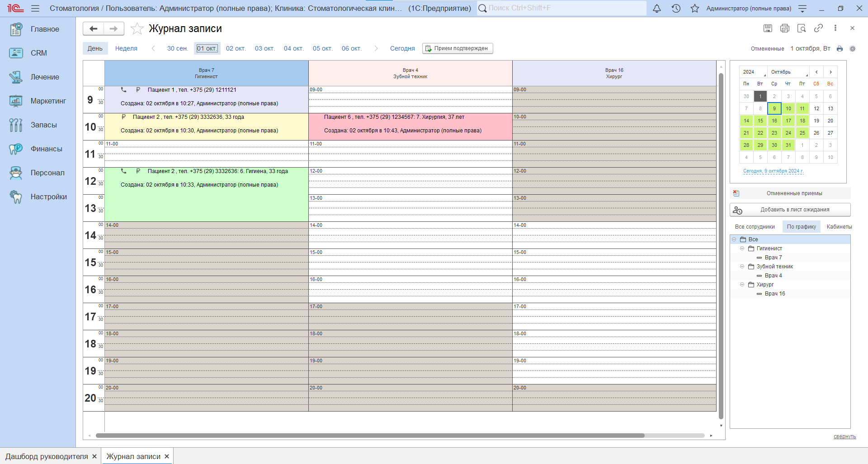
Task: Add the journal to favorites with the star
Action: click(137, 29)
